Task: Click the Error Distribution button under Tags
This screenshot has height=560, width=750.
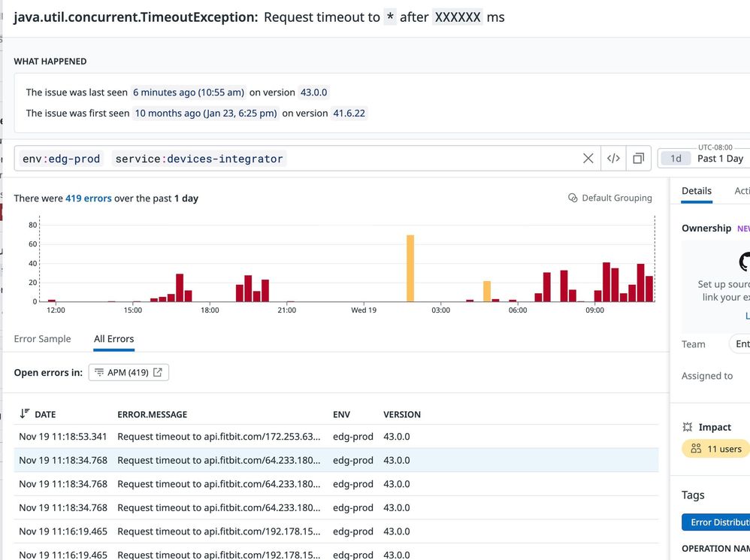Action: 717,522
